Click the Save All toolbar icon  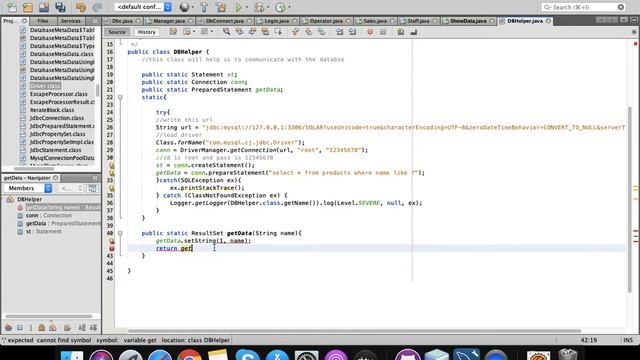(60, 7)
